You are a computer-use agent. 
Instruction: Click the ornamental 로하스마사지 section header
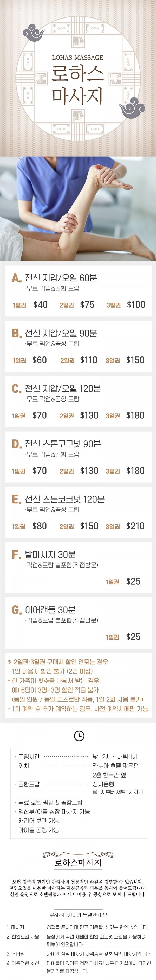click(78, 862)
